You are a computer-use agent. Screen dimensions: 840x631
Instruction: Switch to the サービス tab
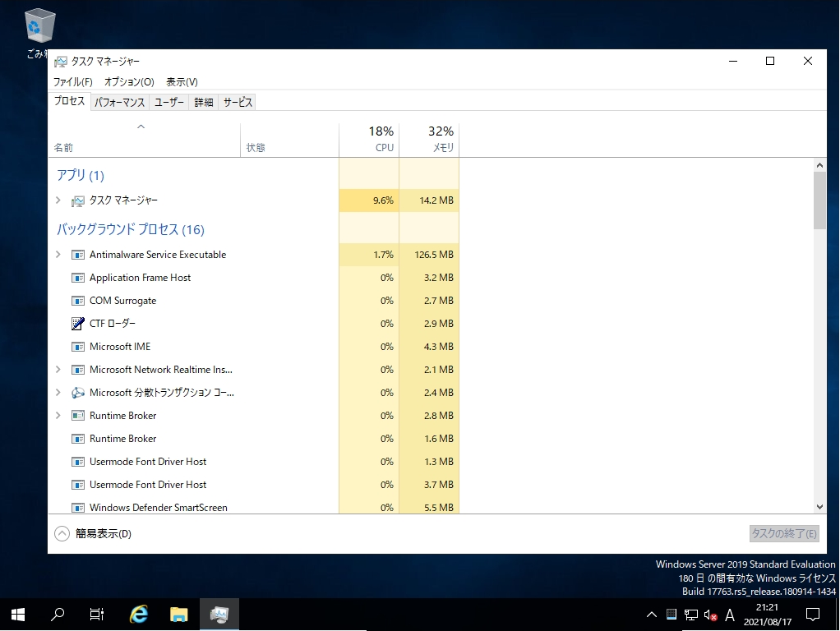pos(238,103)
